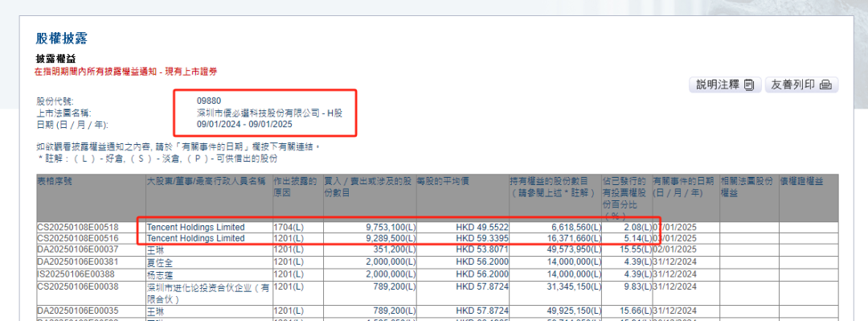This screenshot has height=321, width=868.
Task: Click Tencent Holdings Limited in CS20250108E00516 row
Action: (195, 238)
